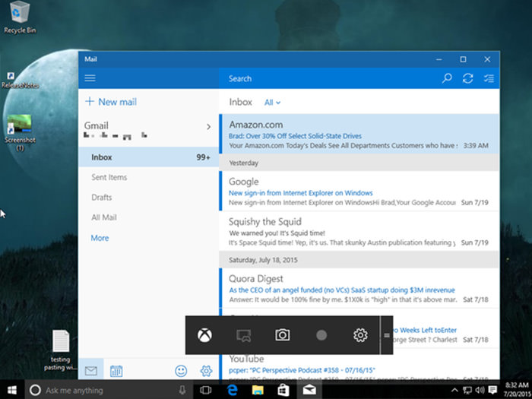
Task: Expand Gmail account chevron
Action: [x=208, y=126]
